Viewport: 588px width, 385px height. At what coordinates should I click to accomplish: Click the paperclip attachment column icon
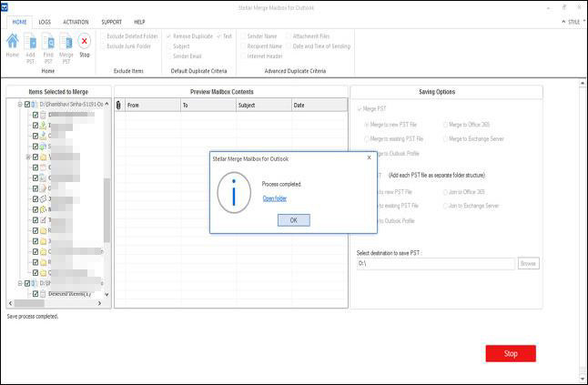point(119,105)
